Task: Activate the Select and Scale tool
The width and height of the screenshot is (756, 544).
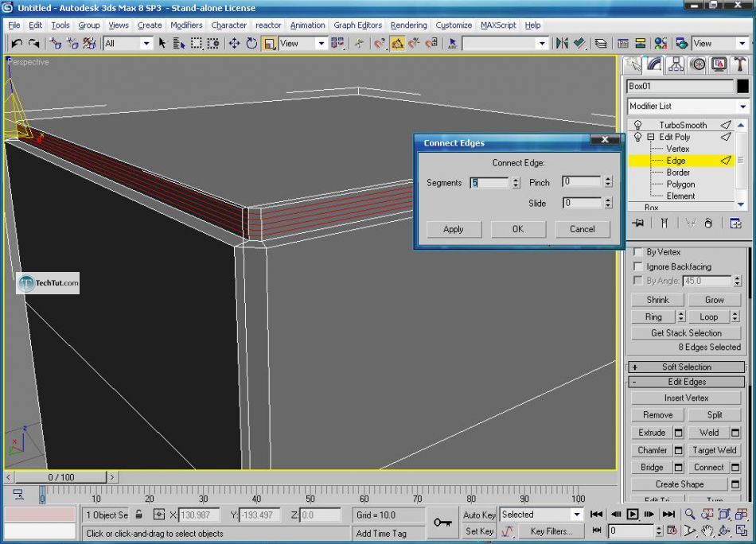Action: point(269,44)
